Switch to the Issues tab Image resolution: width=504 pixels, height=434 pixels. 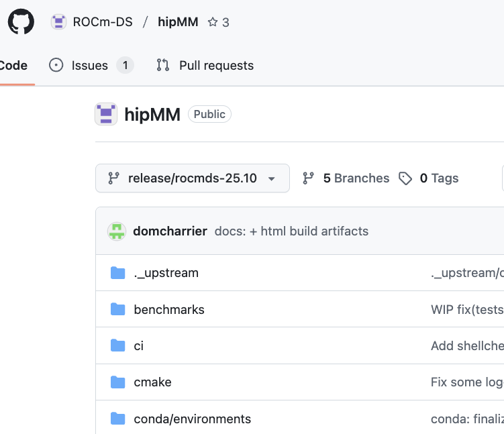coord(91,65)
